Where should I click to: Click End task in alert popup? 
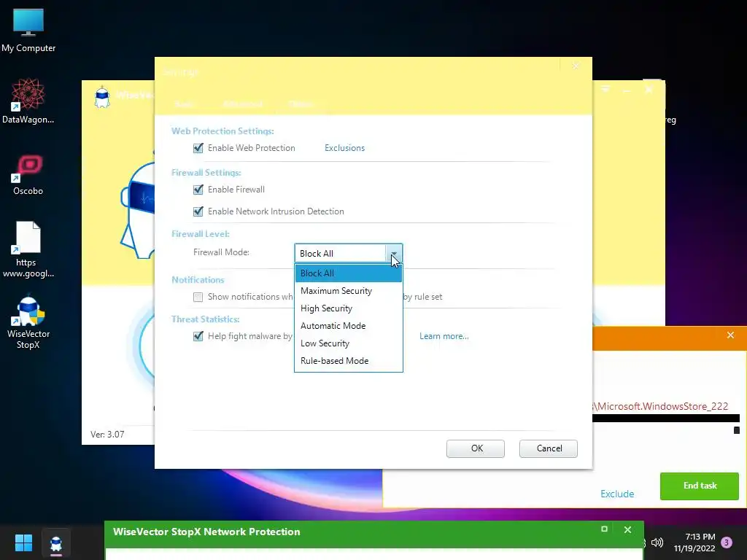click(700, 486)
